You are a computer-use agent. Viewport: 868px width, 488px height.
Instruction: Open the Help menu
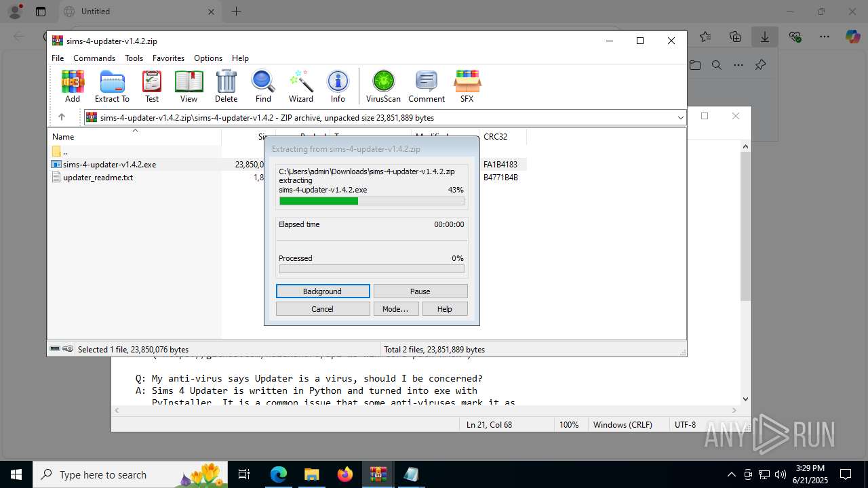pos(240,58)
